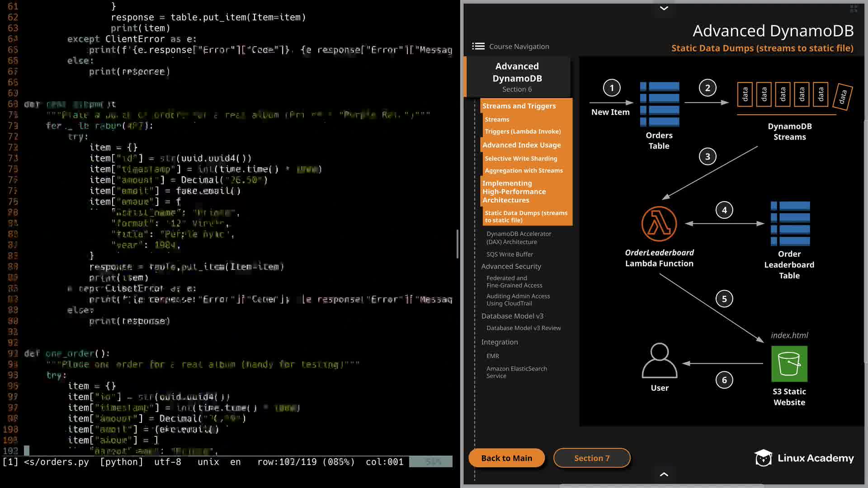Click the S3 Static Website bucket icon
This screenshot has width=868, height=488.
pos(789,364)
